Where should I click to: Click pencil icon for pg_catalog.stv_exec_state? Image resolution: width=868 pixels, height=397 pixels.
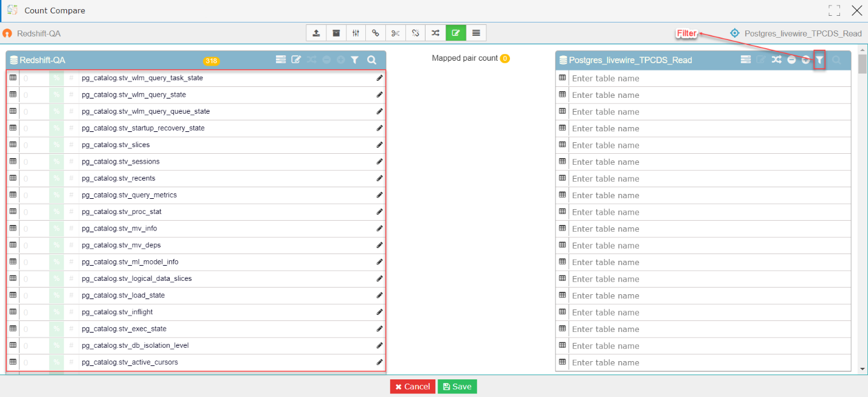(379, 329)
